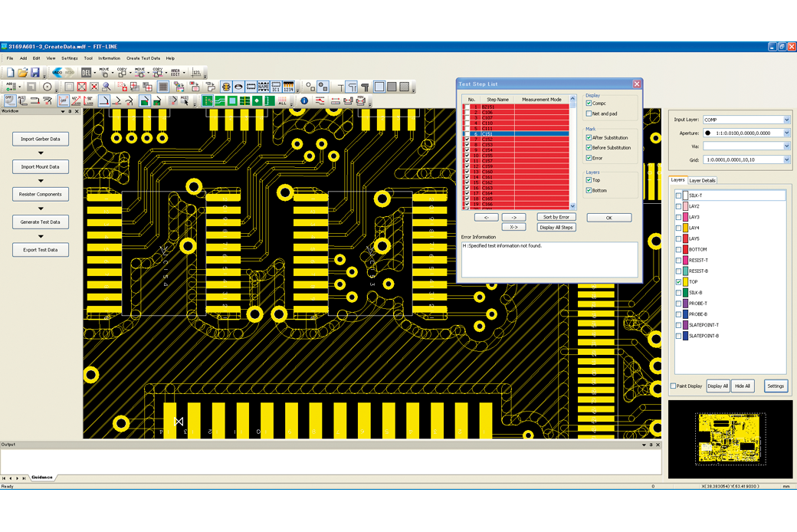Click the Sort by Error button

(x=556, y=217)
